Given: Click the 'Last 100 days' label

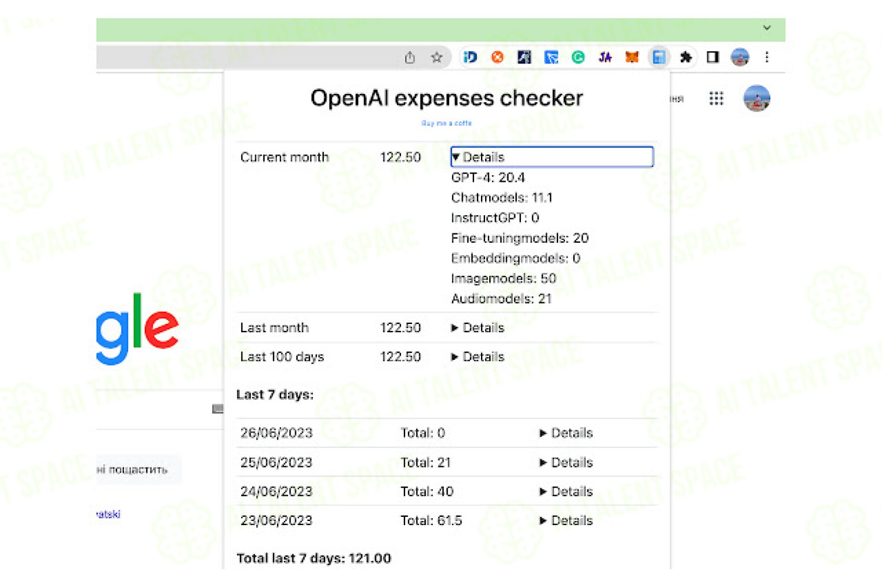Looking at the screenshot, I should [x=282, y=357].
